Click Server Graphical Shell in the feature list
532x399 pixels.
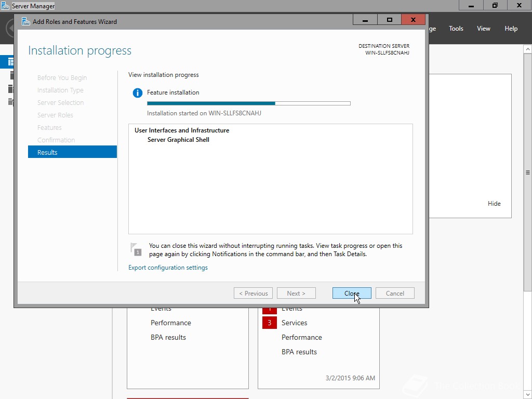(x=178, y=139)
